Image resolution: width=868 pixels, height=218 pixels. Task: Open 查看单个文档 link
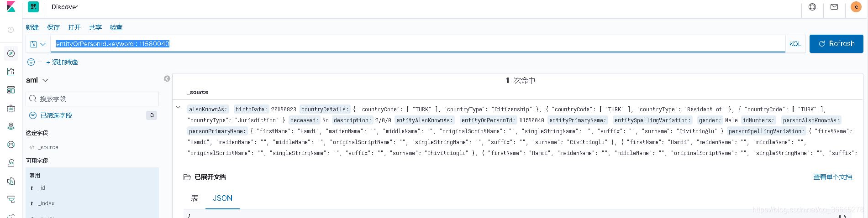click(833, 177)
